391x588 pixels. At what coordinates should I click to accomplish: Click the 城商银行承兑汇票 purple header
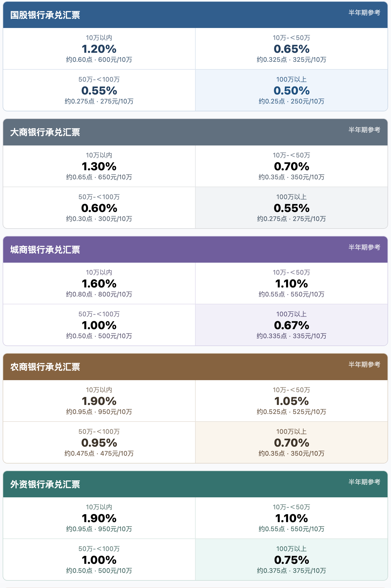pyautogui.click(x=195, y=250)
